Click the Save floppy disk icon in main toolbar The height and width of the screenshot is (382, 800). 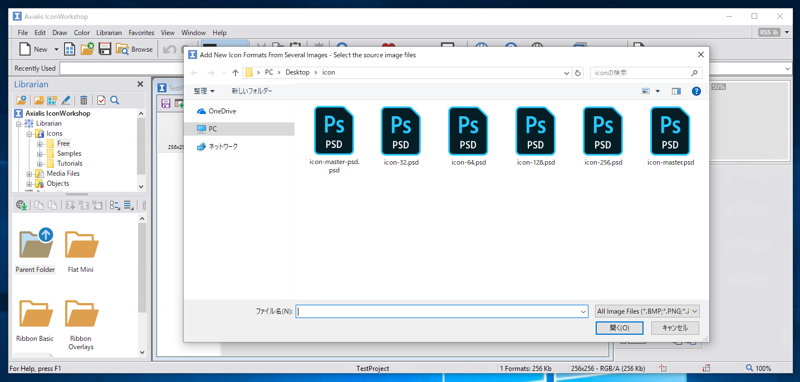point(105,49)
